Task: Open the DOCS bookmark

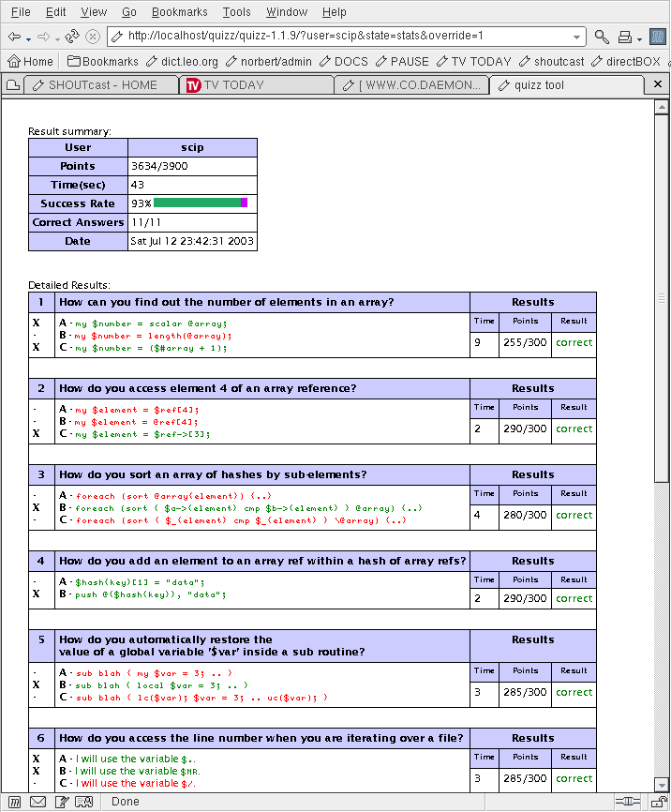Action: [344, 62]
